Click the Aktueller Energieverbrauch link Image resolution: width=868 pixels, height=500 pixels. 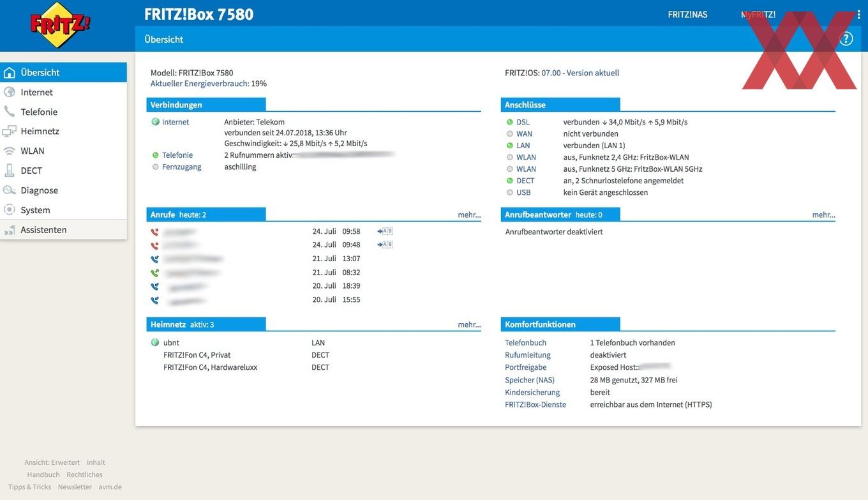(200, 84)
